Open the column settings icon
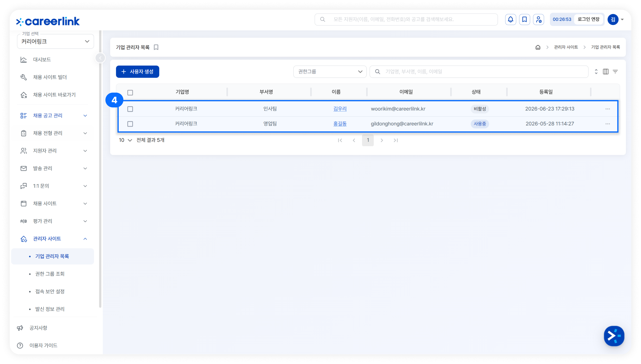Screen dimensions: 641x364 [606, 71]
